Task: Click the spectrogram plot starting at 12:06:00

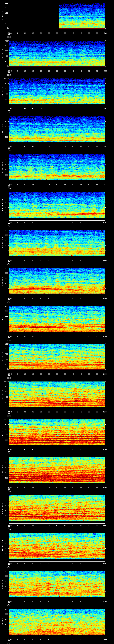Action: coord(57,91)
